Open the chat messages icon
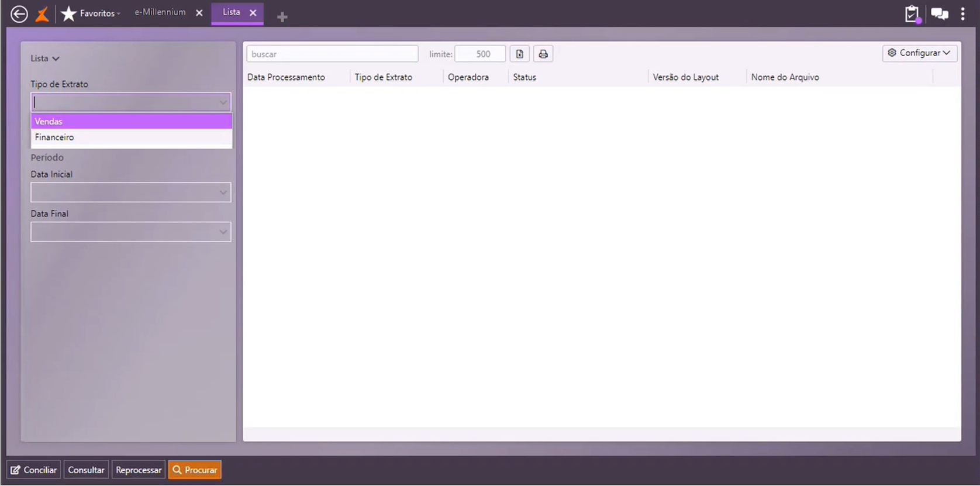Screen dimensions: 980x486 pyautogui.click(x=940, y=13)
